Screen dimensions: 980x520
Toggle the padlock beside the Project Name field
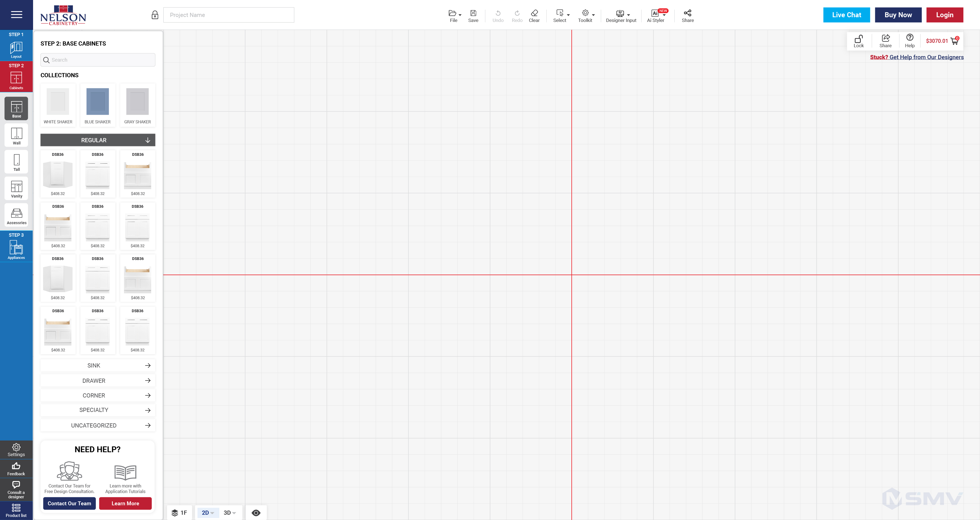155,15
